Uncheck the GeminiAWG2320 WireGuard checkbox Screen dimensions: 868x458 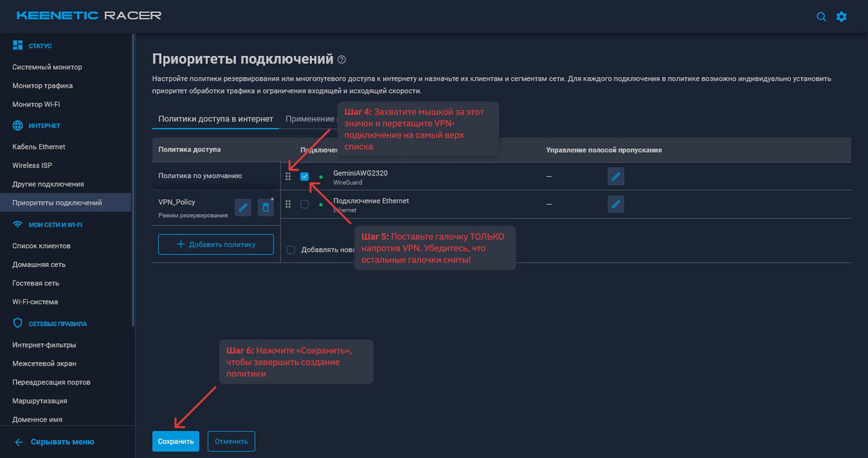coord(304,176)
